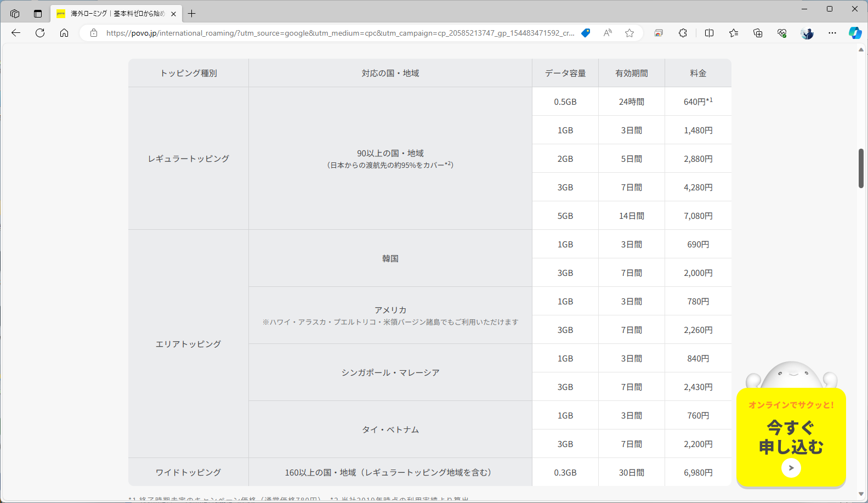Select the ワイドトッピング cell
This screenshot has height=503, width=868.
[x=189, y=472]
